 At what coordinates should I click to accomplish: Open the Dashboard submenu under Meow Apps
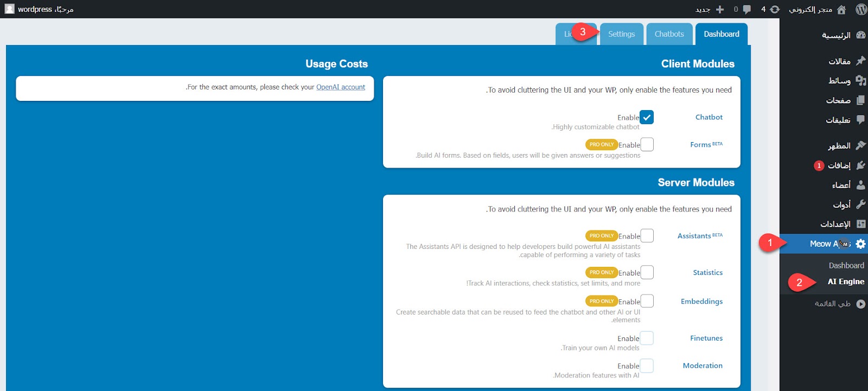[x=846, y=266]
